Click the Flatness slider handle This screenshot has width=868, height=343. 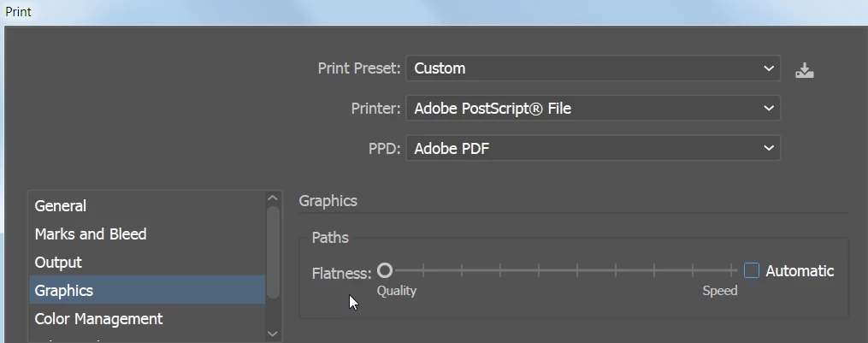(385, 271)
